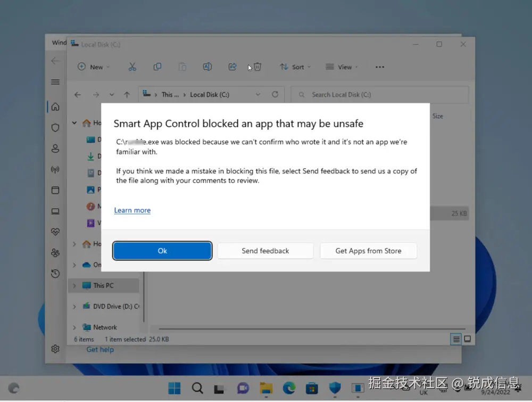Open Windows Security settings gear

click(x=55, y=349)
